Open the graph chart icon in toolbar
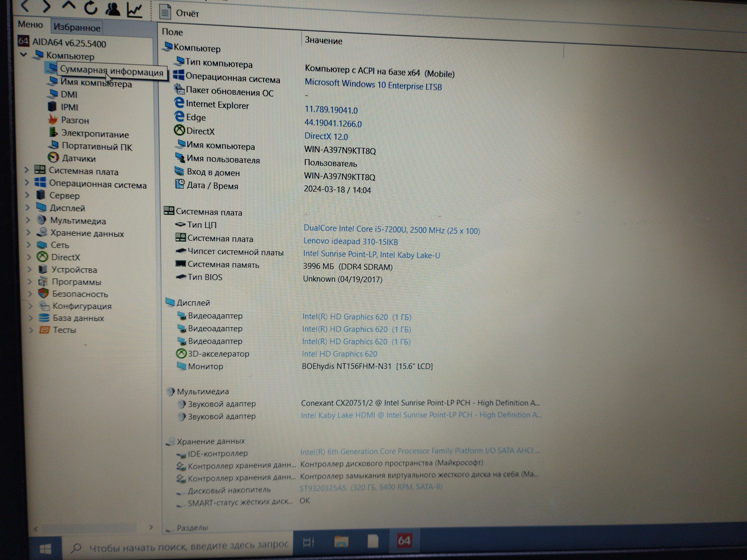747x560 pixels. tap(135, 10)
